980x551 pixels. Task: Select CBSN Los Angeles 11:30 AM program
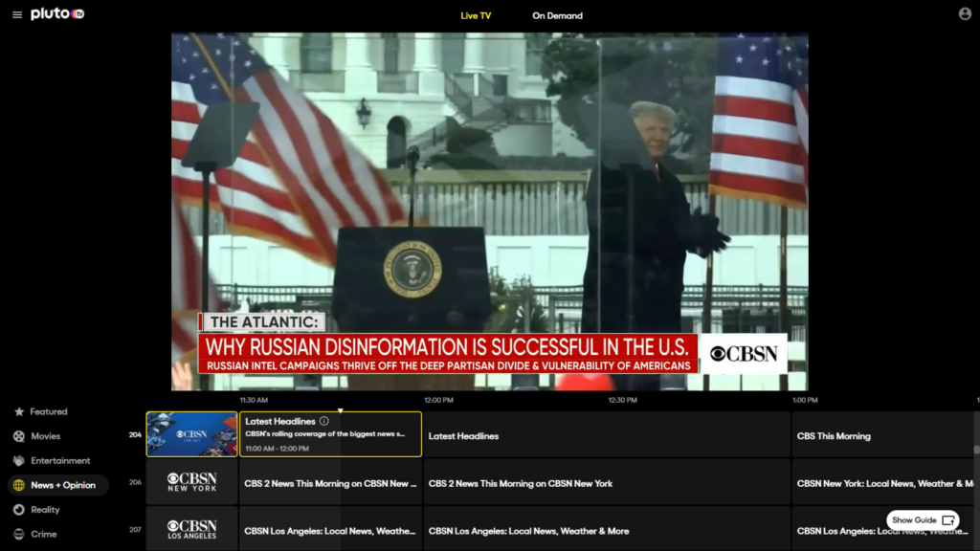pos(330,529)
